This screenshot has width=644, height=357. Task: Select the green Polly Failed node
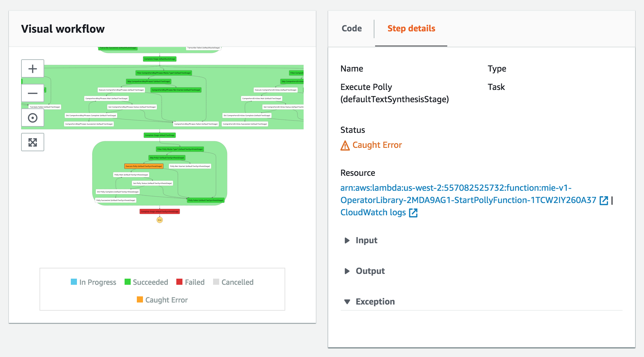coord(206,200)
